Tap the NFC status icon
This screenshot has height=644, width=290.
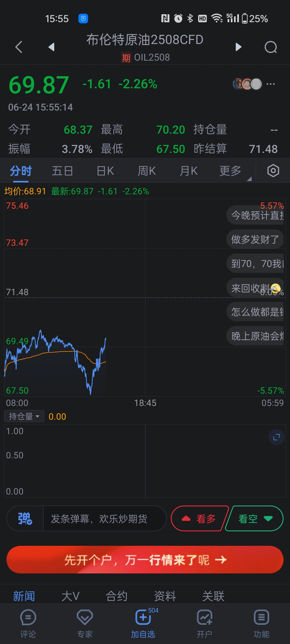[165, 19]
